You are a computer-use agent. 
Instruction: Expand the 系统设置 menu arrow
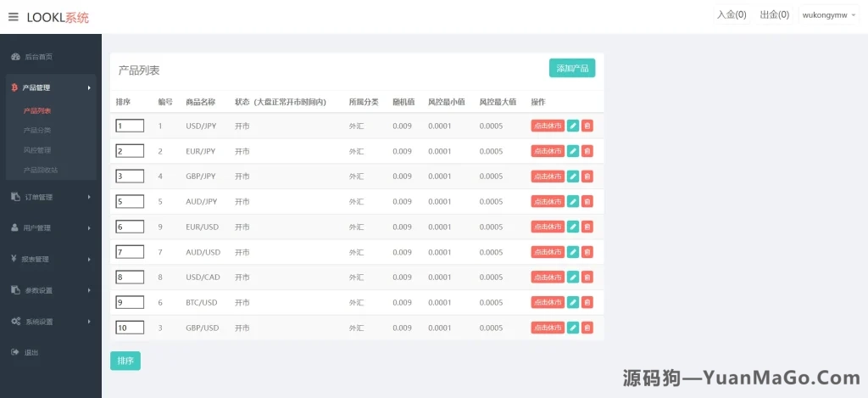click(88, 322)
